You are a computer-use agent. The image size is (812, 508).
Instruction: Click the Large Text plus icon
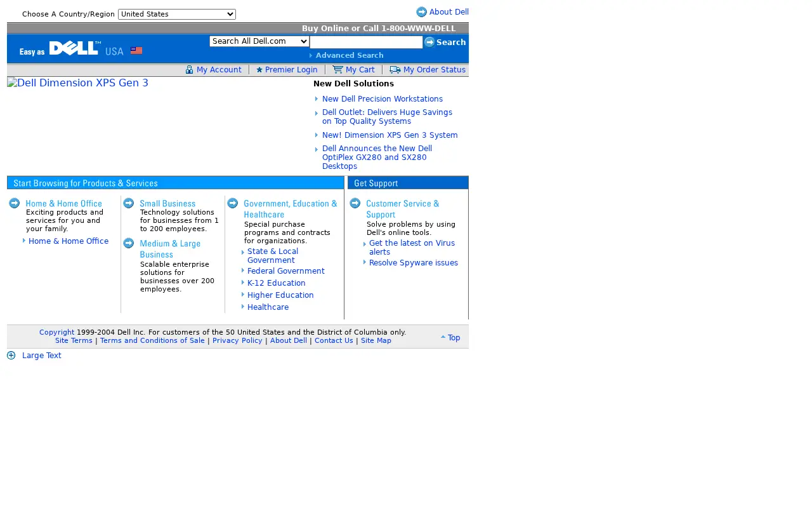coord(11,356)
